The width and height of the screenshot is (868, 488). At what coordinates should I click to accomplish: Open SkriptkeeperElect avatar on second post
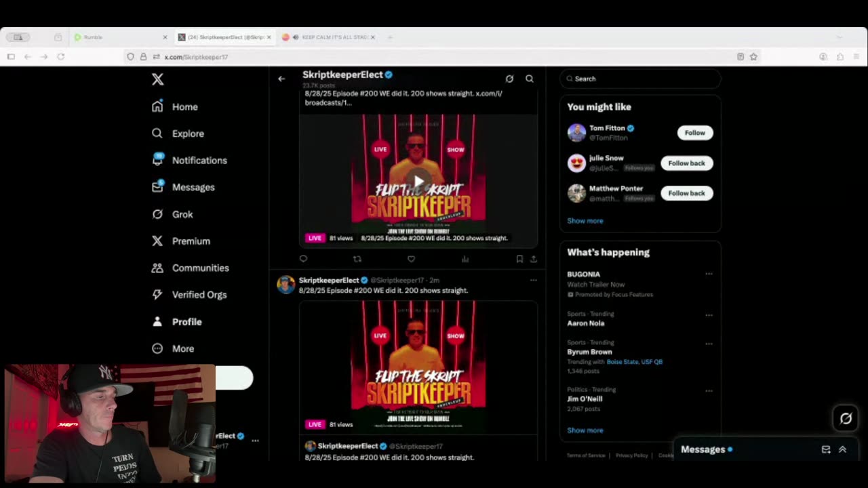coord(285,285)
